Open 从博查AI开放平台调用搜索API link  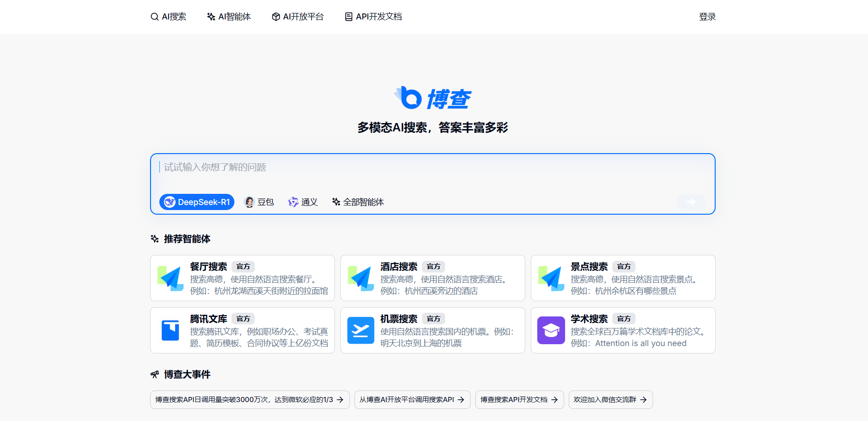[x=412, y=400]
